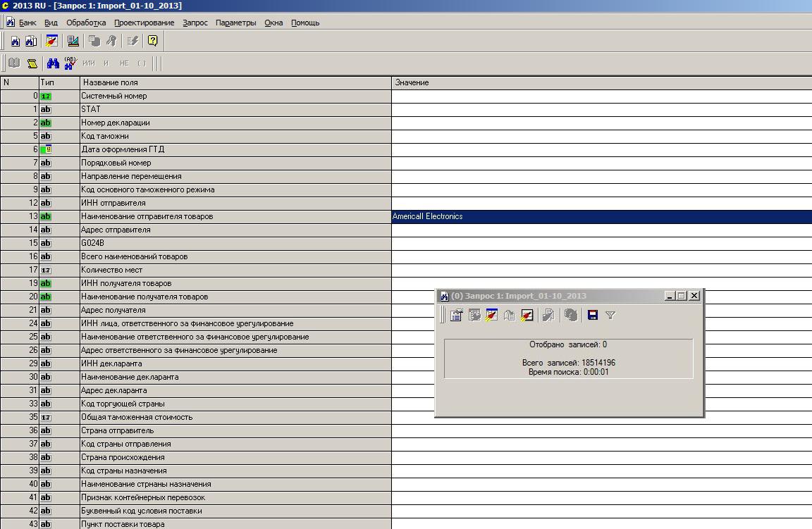Open the Проектирование menu
Image resolution: width=812 pixels, height=529 pixels.
pyautogui.click(x=144, y=23)
